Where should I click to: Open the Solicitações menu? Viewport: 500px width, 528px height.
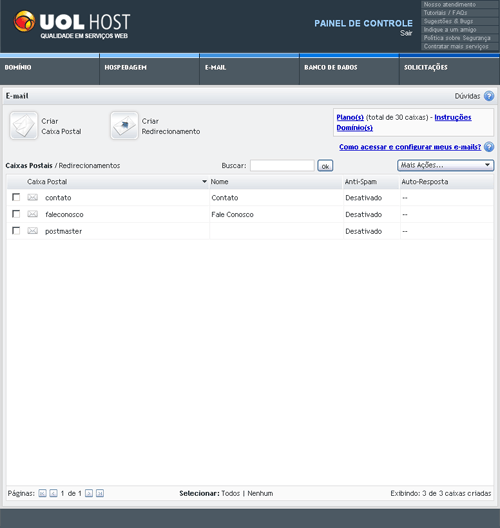(449, 69)
